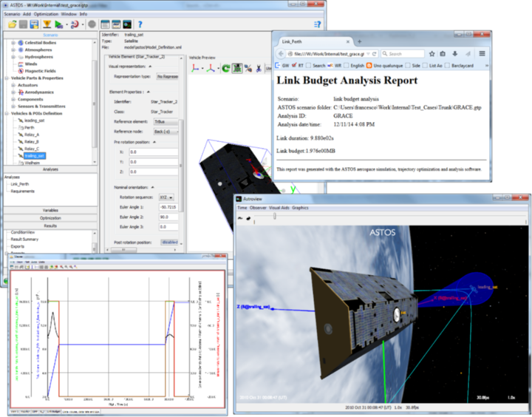532x417 pixels.
Task: Collapse the Visual representation section
Action: (x=150, y=67)
